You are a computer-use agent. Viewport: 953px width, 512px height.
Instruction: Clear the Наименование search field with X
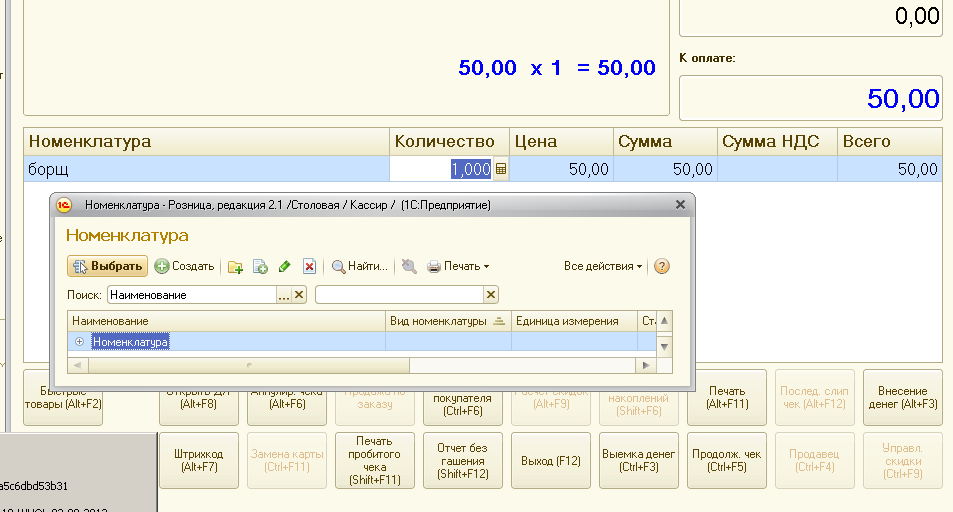tap(299, 295)
